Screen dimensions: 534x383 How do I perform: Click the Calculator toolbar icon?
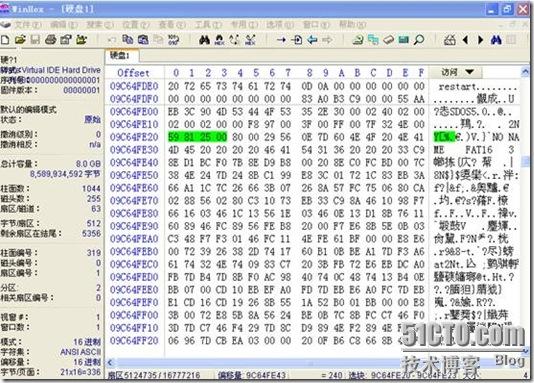click(450, 40)
